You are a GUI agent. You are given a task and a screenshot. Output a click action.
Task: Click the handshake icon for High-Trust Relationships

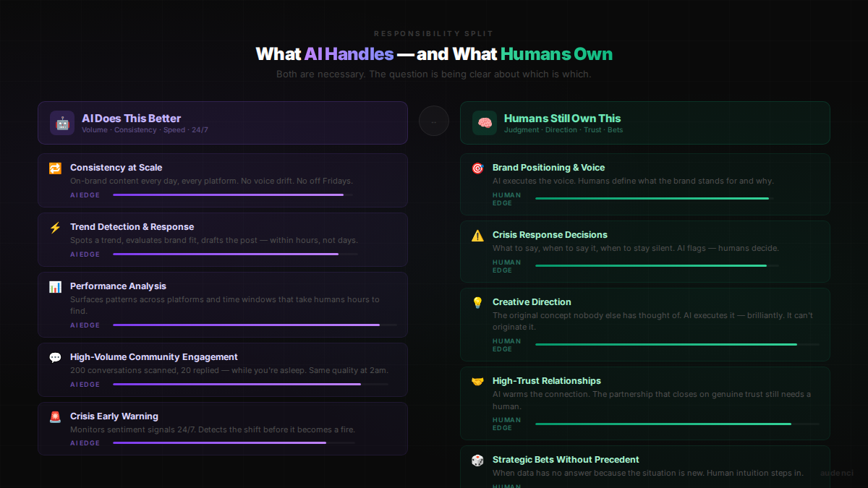click(x=477, y=382)
